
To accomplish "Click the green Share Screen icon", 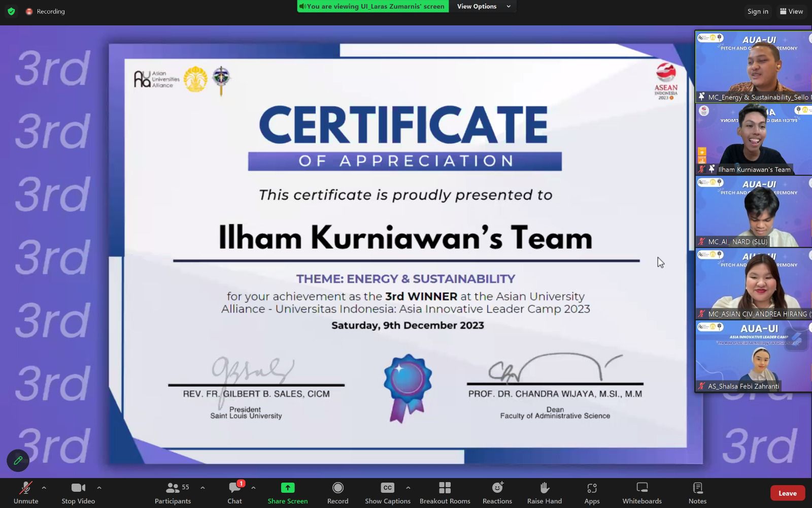I will 287,488.
